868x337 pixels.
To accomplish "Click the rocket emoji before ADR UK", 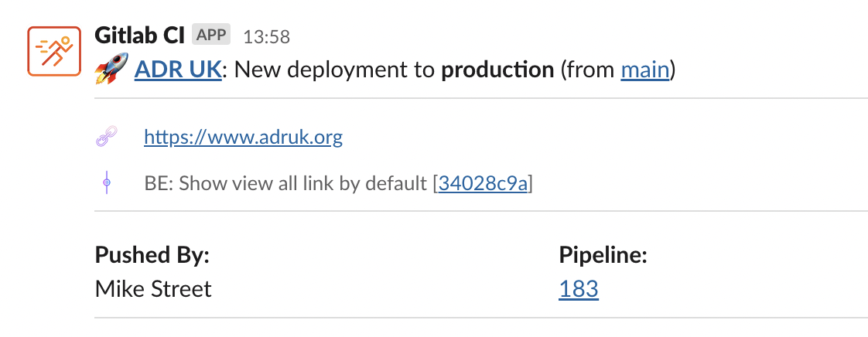I will coord(112,69).
